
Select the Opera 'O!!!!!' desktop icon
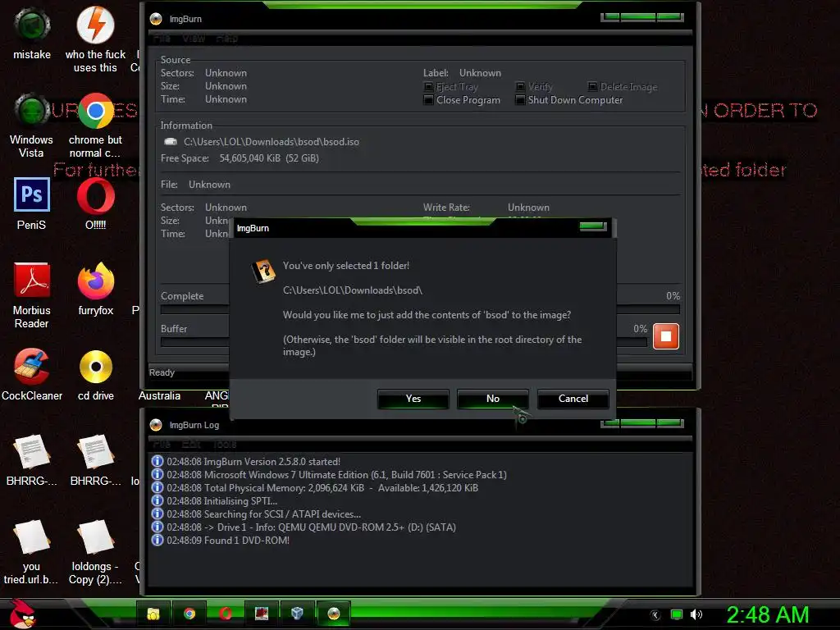coord(95,203)
